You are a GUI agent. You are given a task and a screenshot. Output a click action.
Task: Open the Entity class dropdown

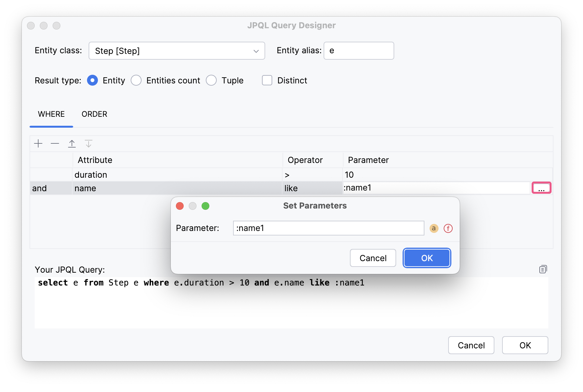point(255,51)
